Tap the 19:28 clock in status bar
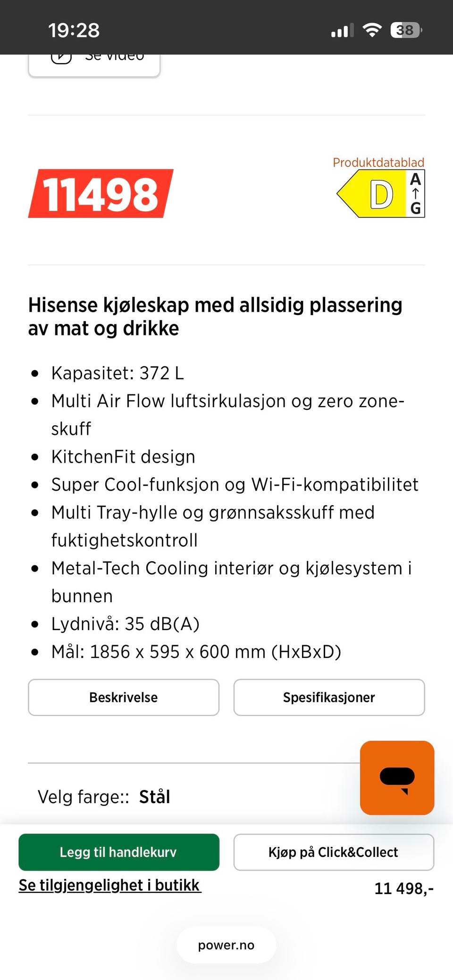453x980 pixels. coord(74,31)
